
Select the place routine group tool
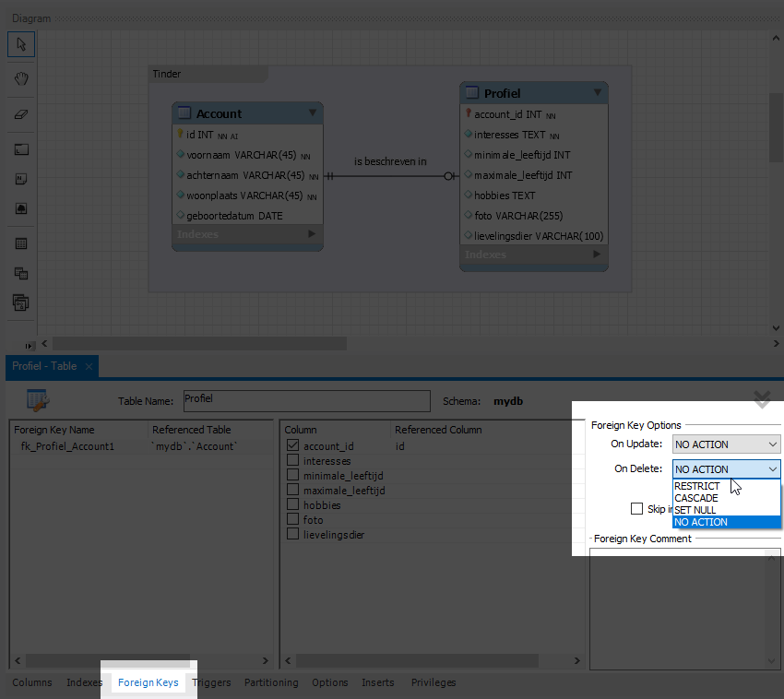[20, 302]
